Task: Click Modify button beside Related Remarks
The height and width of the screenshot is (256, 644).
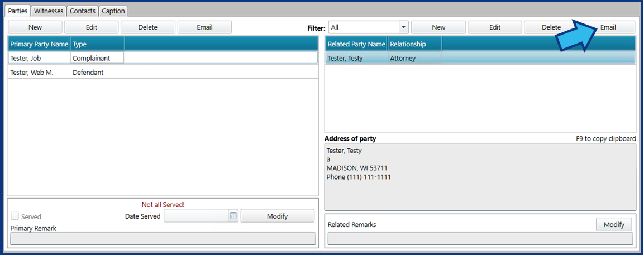Action: 614,224
